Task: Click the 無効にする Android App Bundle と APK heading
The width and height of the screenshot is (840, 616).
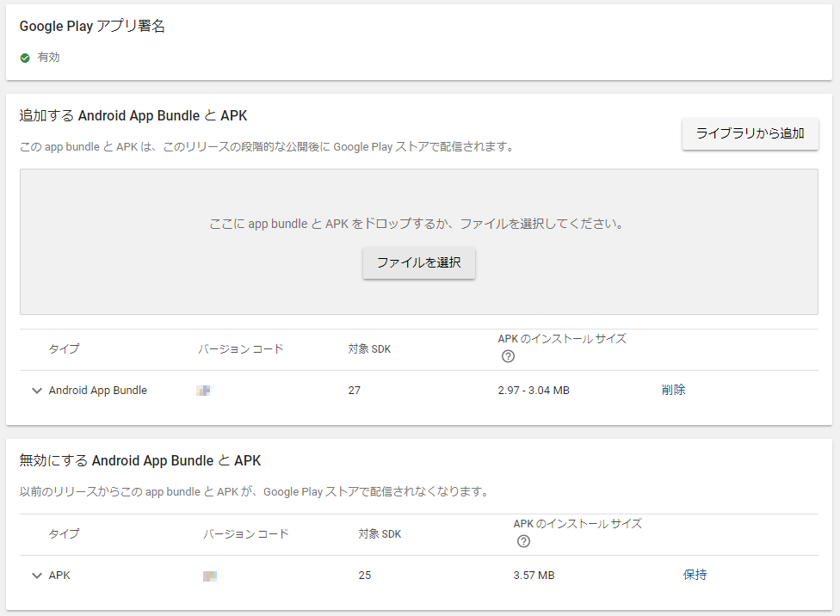Action: 140,460
